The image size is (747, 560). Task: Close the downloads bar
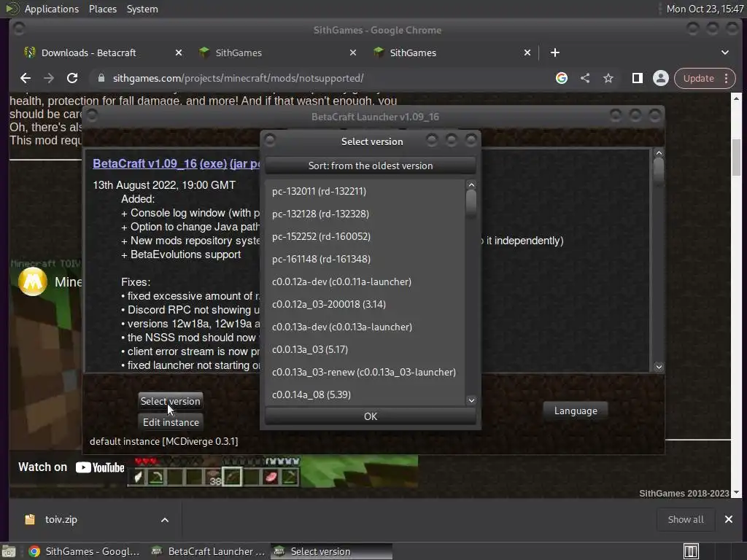point(729,519)
